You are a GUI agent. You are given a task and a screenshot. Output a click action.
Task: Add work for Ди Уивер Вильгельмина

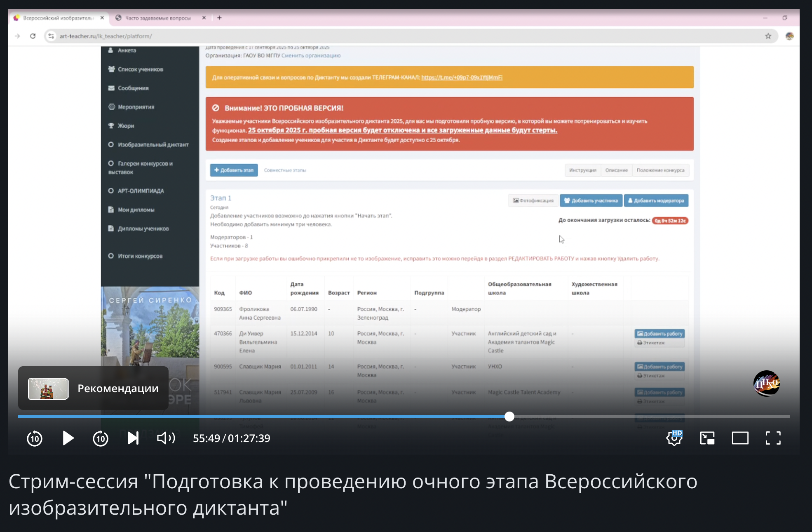click(x=659, y=334)
